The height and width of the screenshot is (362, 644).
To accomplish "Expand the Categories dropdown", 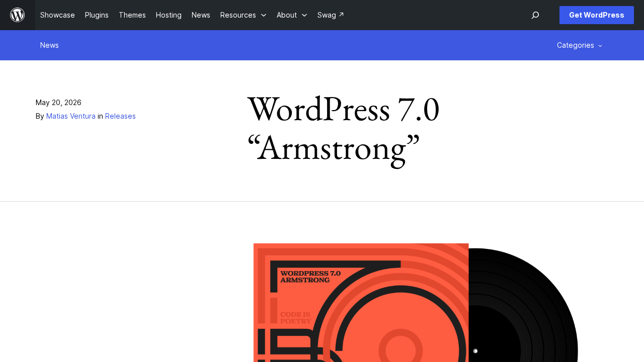I will [x=580, y=45].
